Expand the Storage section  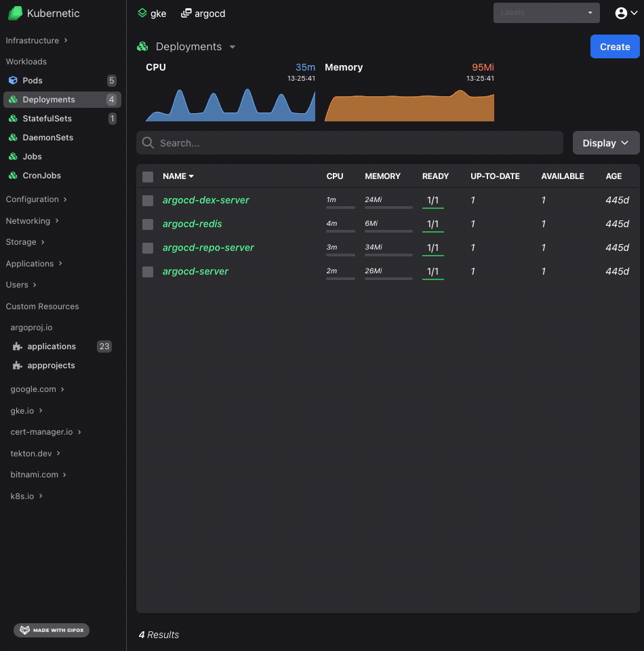25,242
